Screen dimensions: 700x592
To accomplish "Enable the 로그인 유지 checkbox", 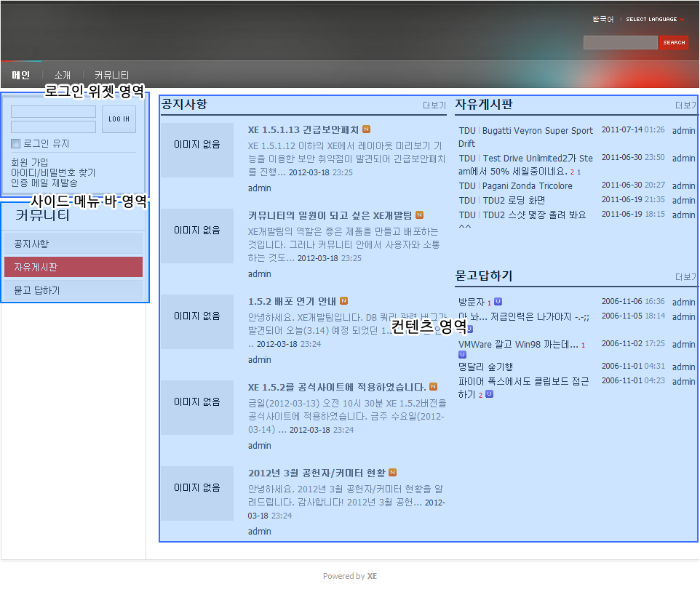I will (x=15, y=144).
